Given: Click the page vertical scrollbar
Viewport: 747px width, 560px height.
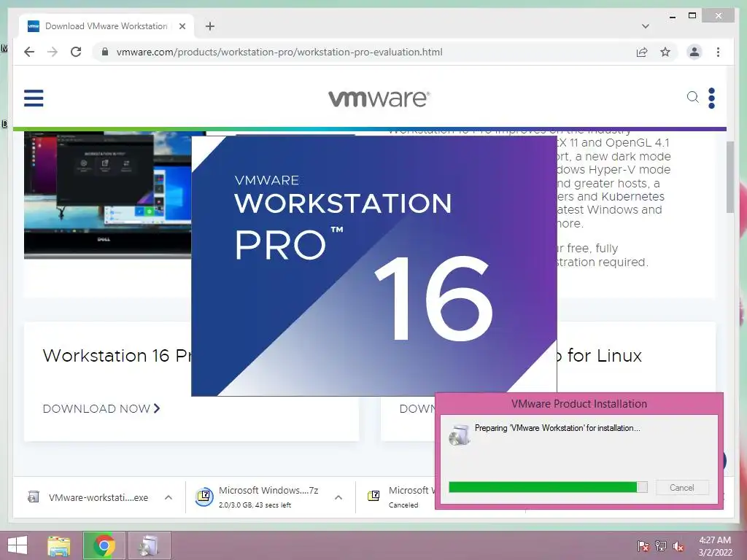Looking at the screenshot, I should point(729,178).
